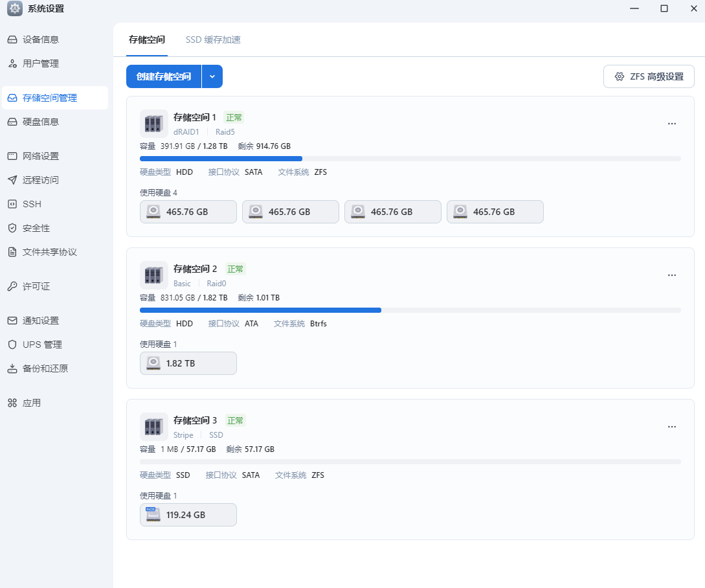Click the User Management (用户管理) sidebar icon
This screenshot has width=705, height=588.
12,63
